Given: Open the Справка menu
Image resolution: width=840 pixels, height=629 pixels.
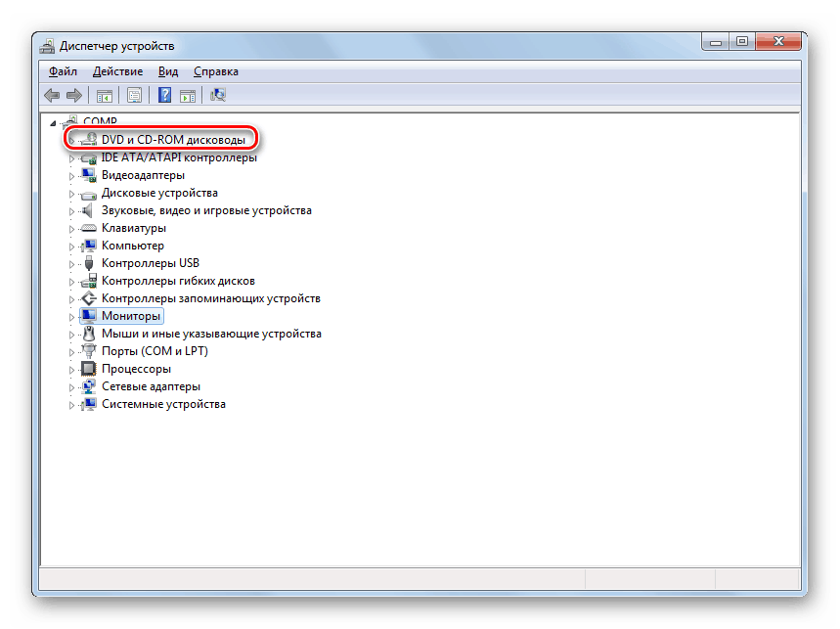Looking at the screenshot, I should pos(216,71).
